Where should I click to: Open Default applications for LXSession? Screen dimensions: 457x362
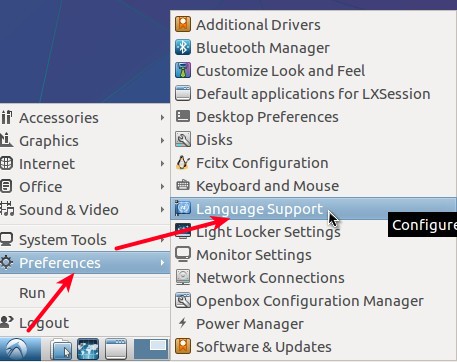pyautogui.click(x=313, y=94)
